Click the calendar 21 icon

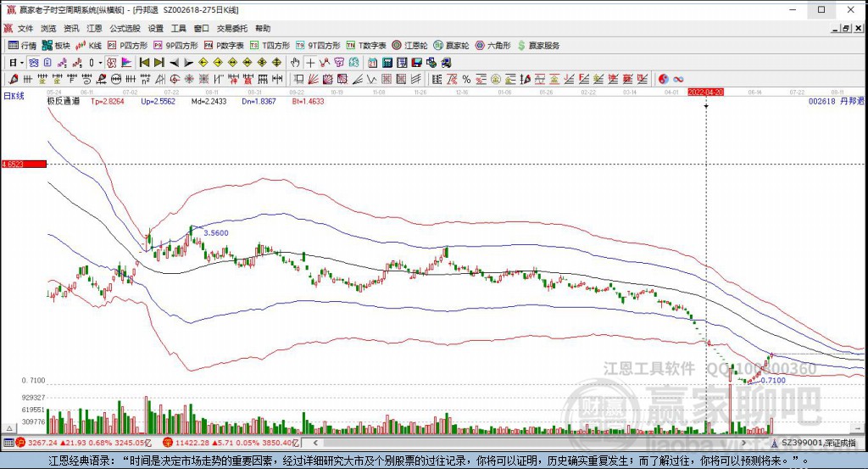point(373,63)
